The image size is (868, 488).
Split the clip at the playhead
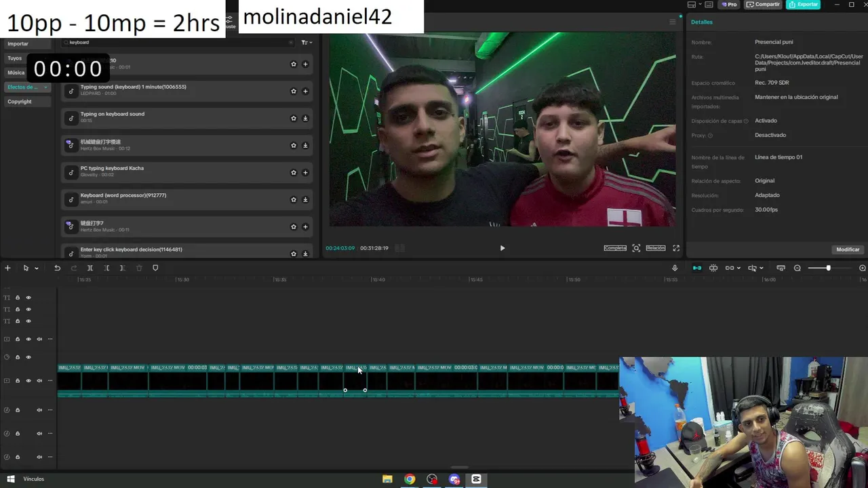coord(90,268)
